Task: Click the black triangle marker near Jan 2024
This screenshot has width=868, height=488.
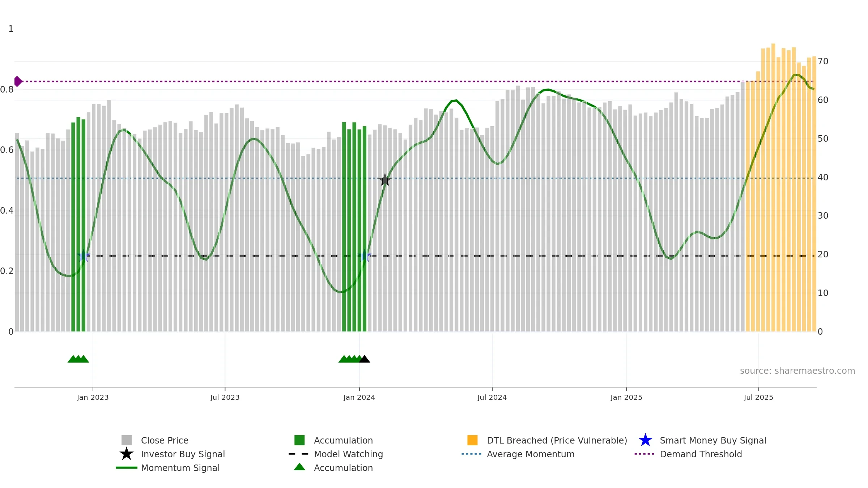Action: [365, 359]
